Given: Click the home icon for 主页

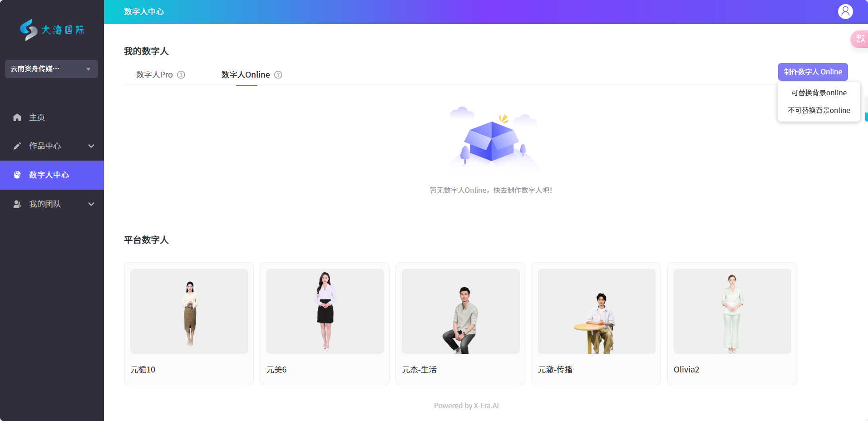Looking at the screenshot, I should click(17, 117).
